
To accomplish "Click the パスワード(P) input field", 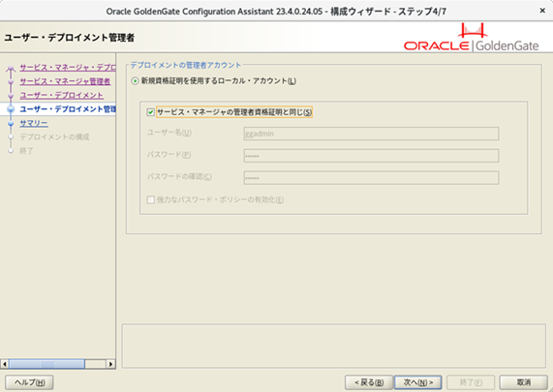I will click(371, 156).
